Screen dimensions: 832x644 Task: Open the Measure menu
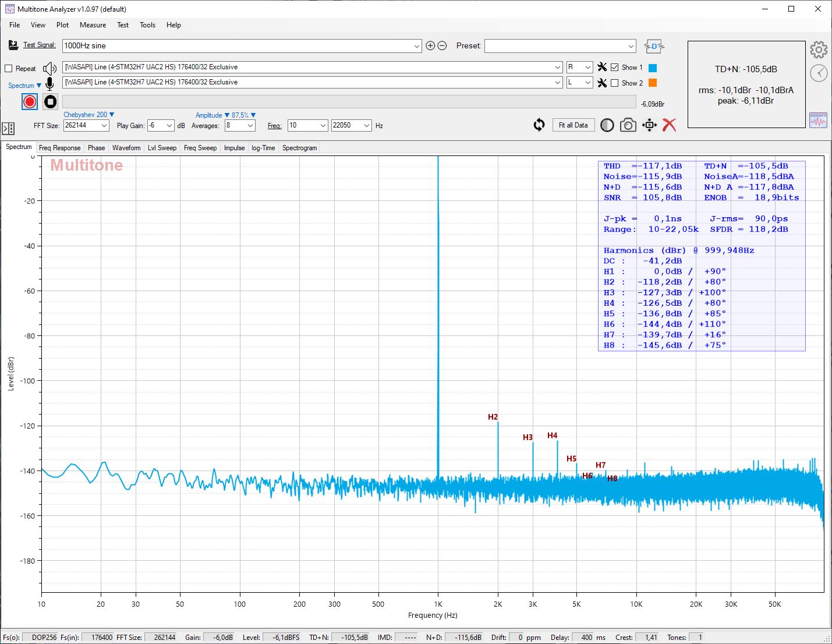point(93,25)
